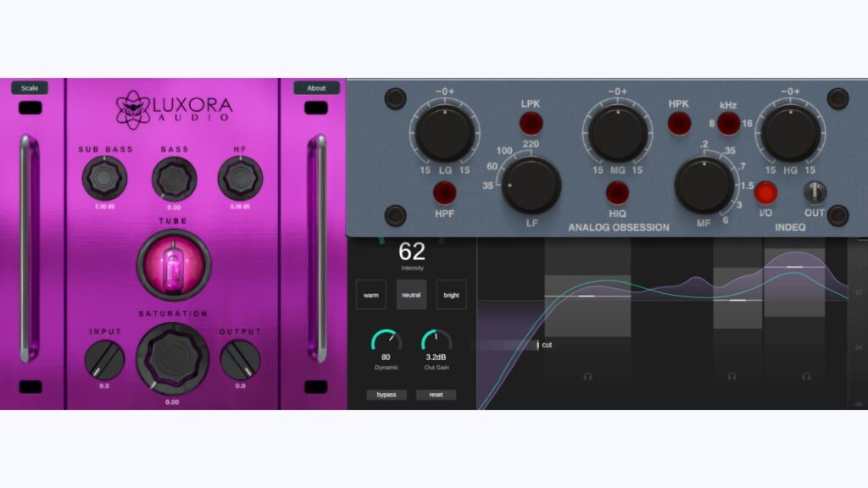Toggle the I/O bypass on INDEQ
This screenshot has width=868, height=488.
click(x=768, y=191)
